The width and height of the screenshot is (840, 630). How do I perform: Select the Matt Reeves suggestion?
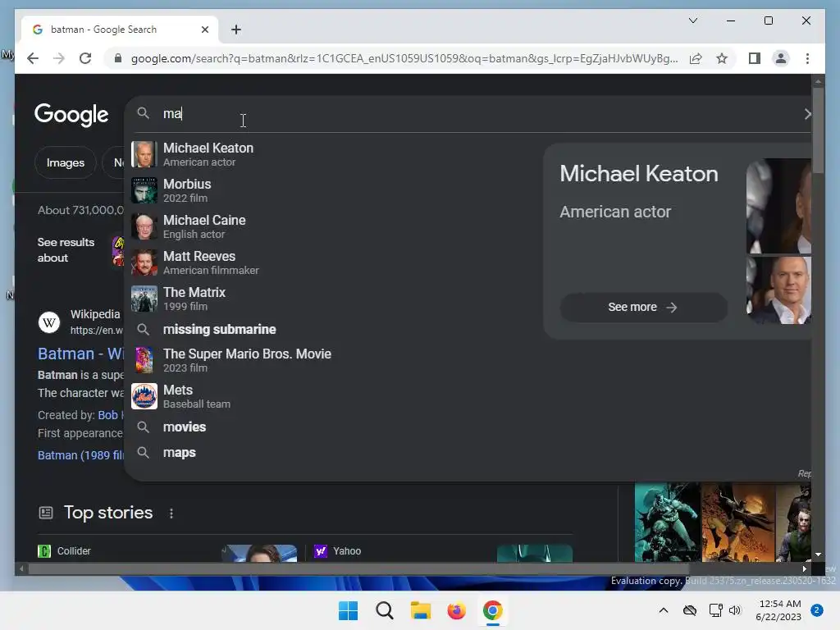coord(332,262)
